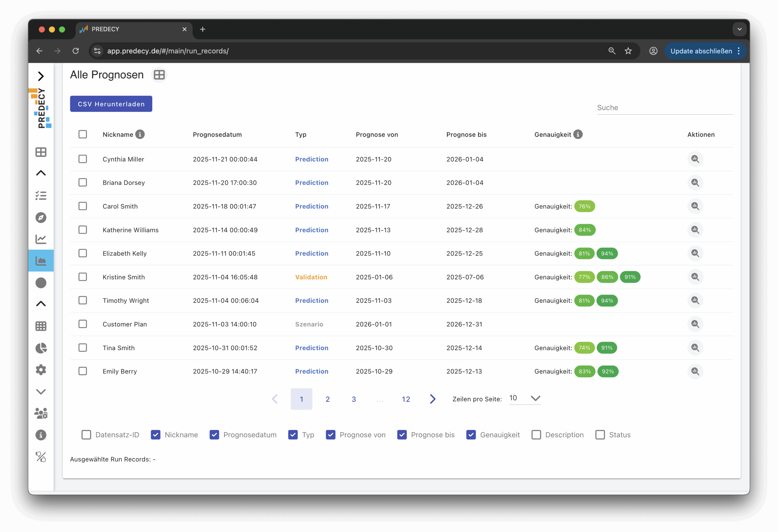This screenshot has width=778, height=532.
Task: Enable the Datensatz-ID column checkbox
Action: tap(86, 435)
